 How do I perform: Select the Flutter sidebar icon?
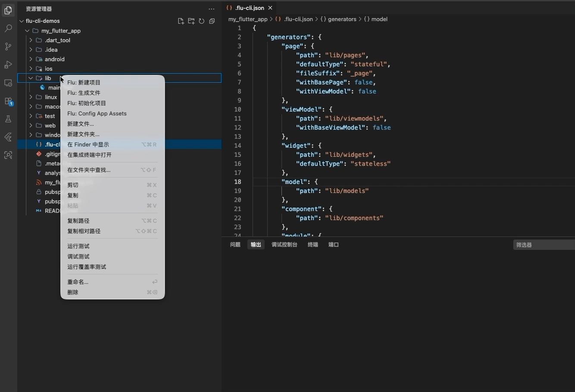8,137
